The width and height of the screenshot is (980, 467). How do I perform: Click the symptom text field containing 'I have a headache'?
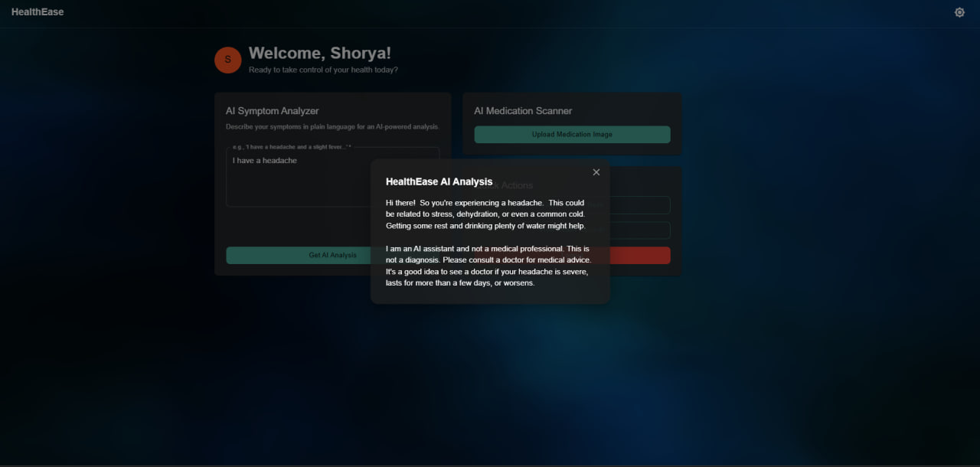(x=333, y=177)
